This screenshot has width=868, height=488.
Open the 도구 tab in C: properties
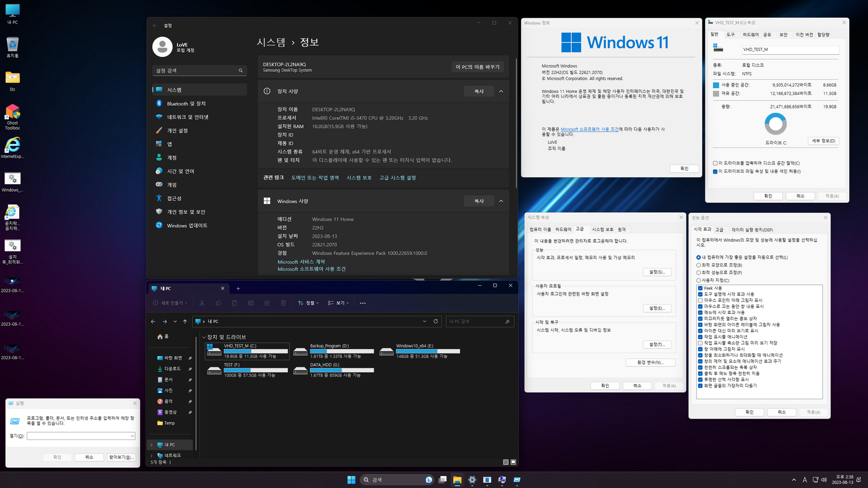point(731,34)
